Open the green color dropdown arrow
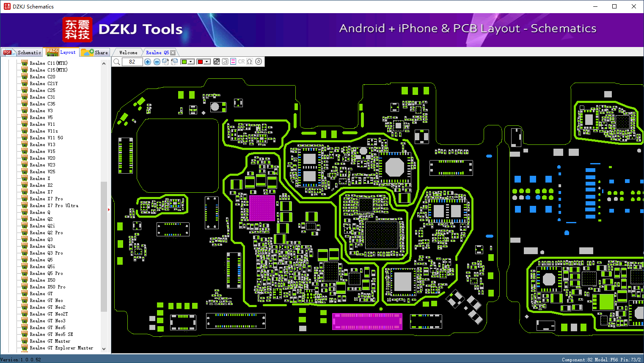 (x=191, y=62)
